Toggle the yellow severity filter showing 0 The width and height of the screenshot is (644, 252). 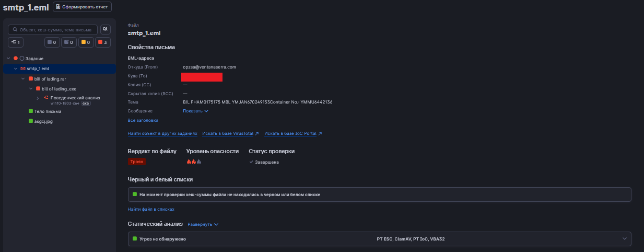point(86,42)
